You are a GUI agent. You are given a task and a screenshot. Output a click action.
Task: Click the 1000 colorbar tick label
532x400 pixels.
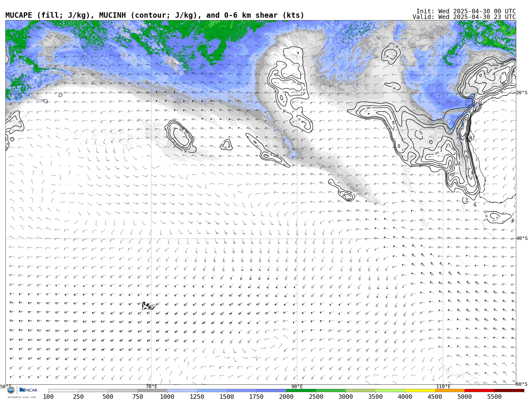[167, 397]
